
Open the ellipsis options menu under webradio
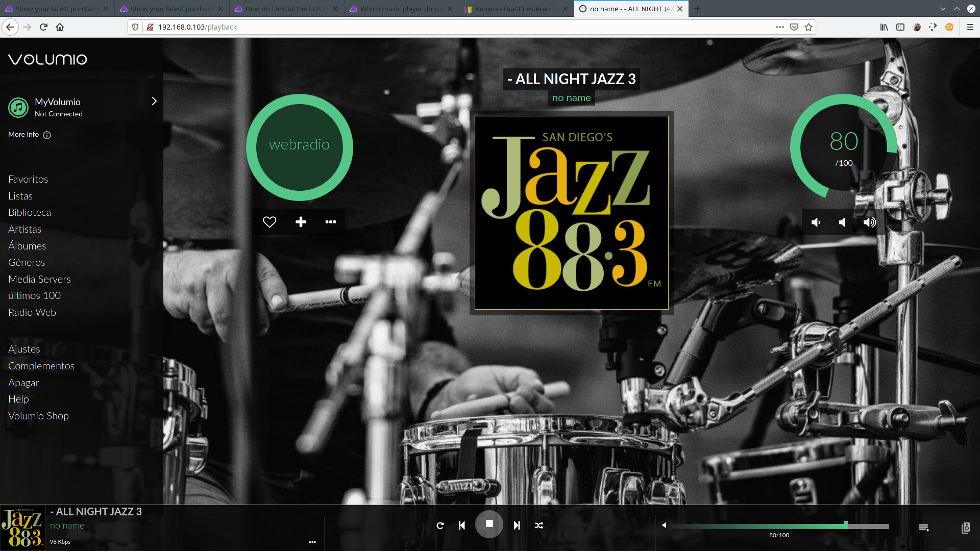pos(331,221)
